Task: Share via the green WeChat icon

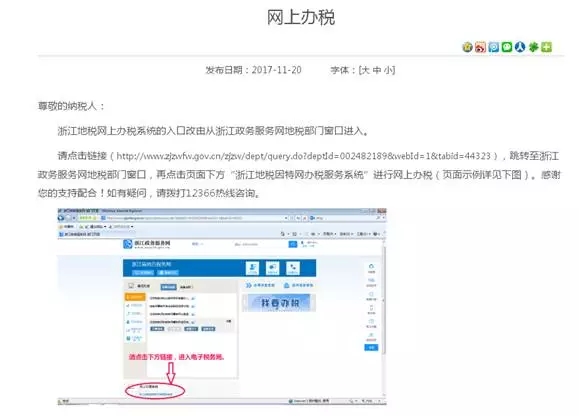Action: pos(507,47)
